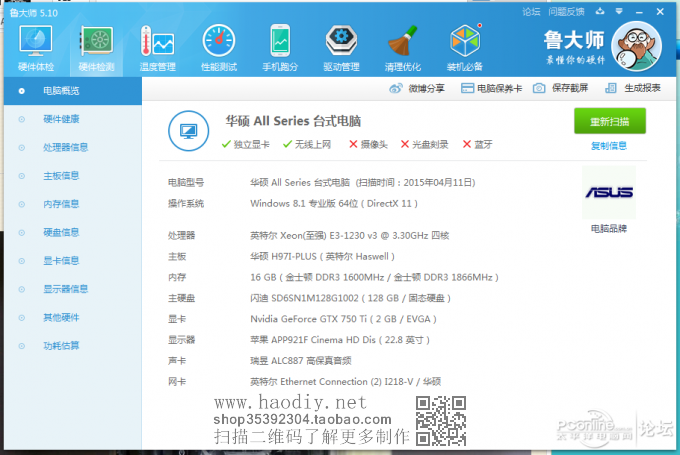Open 性能测试 performance test

pyautogui.click(x=219, y=47)
